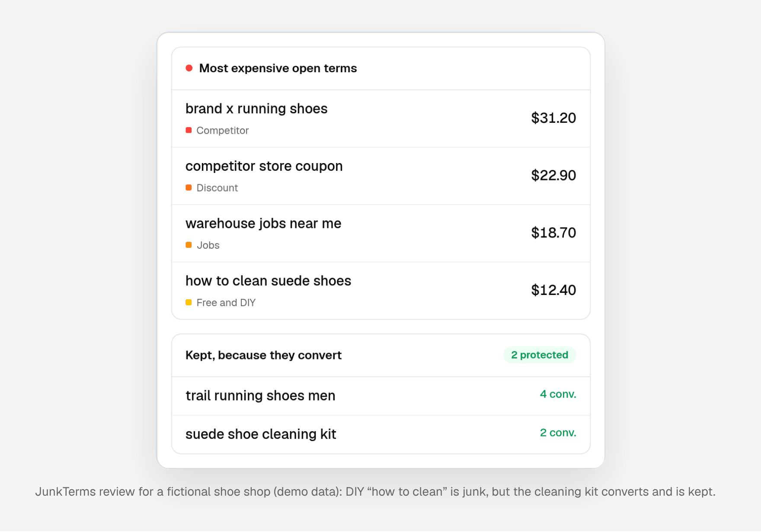This screenshot has width=761, height=532.
Task: Click the $18.70 cost value
Action: click(553, 233)
